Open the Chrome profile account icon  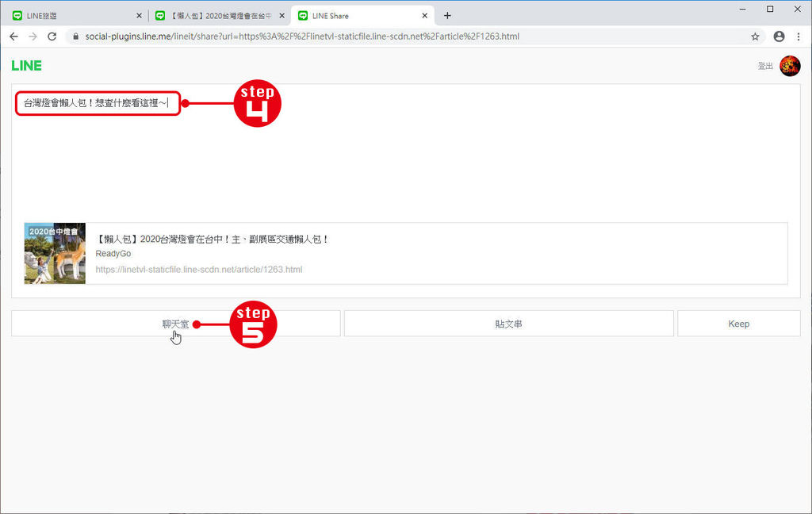coord(779,36)
